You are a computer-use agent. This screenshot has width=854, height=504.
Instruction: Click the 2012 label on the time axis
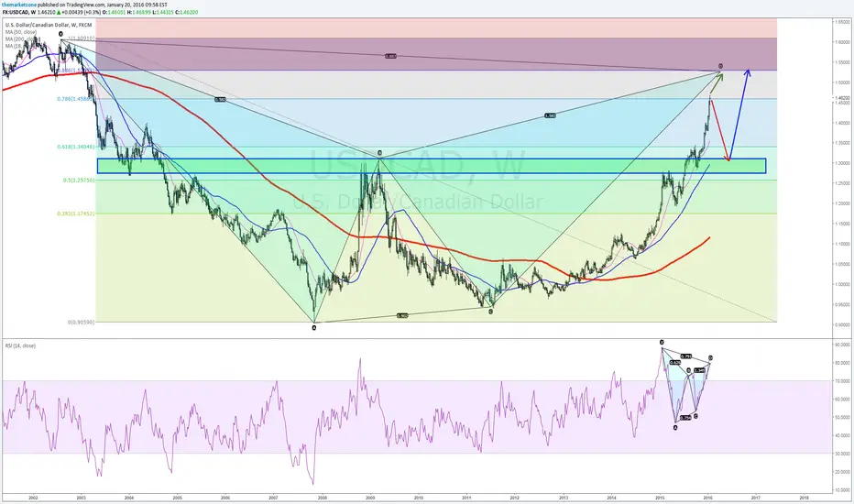[x=515, y=498]
